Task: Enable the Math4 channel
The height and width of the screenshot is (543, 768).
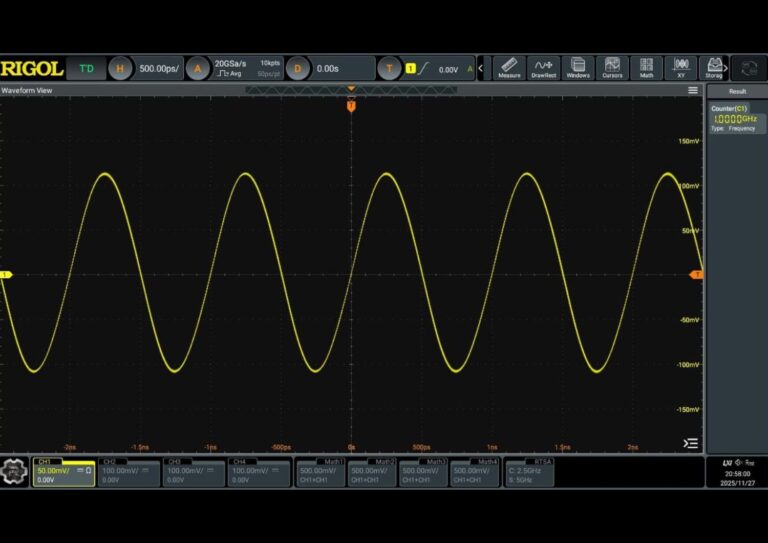Action: pos(474,472)
